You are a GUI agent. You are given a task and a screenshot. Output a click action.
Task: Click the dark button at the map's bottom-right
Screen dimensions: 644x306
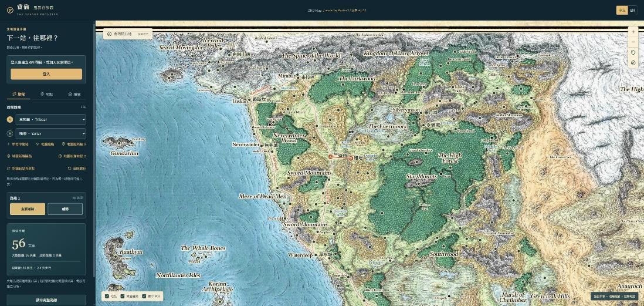click(615, 296)
